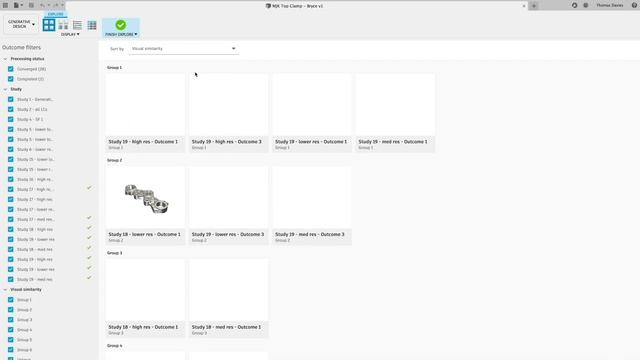Open the File menu icon
This screenshot has height=360, width=640.
pyautogui.click(x=17, y=5)
